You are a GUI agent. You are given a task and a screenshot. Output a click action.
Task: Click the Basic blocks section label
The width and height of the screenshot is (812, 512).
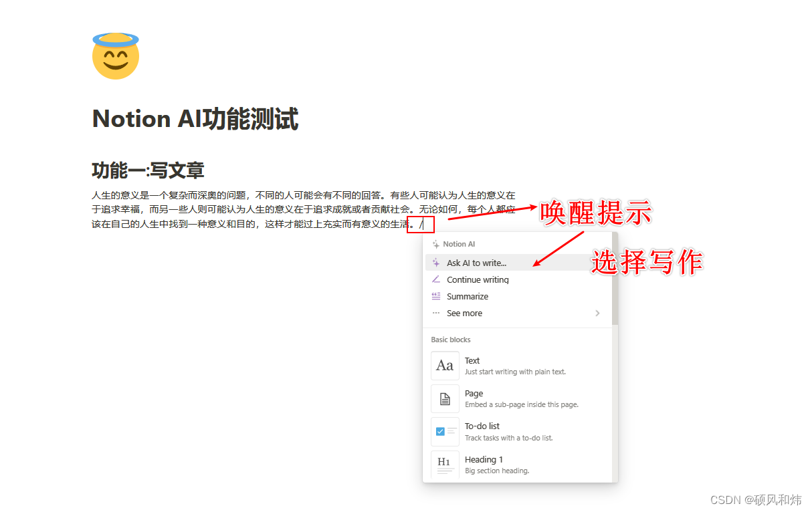[451, 340]
